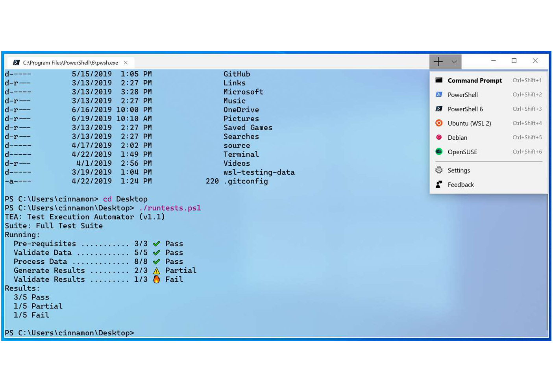Click the Ubuntu logo icon

pos(439,123)
